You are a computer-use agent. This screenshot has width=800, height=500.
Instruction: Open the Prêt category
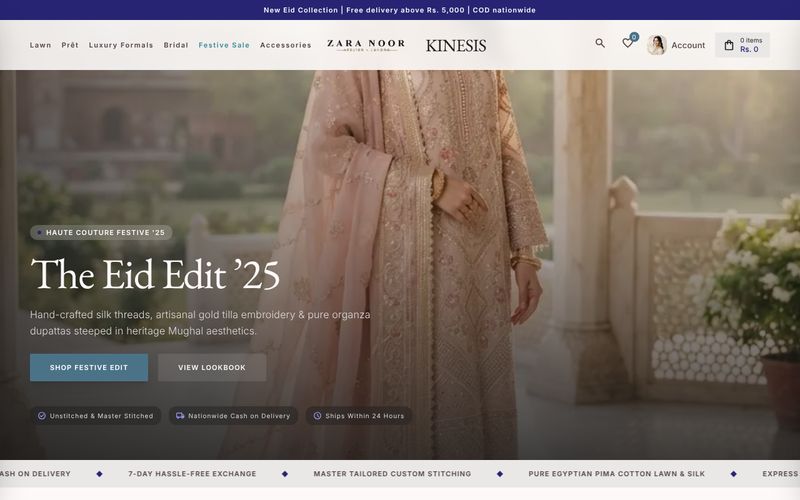70,45
